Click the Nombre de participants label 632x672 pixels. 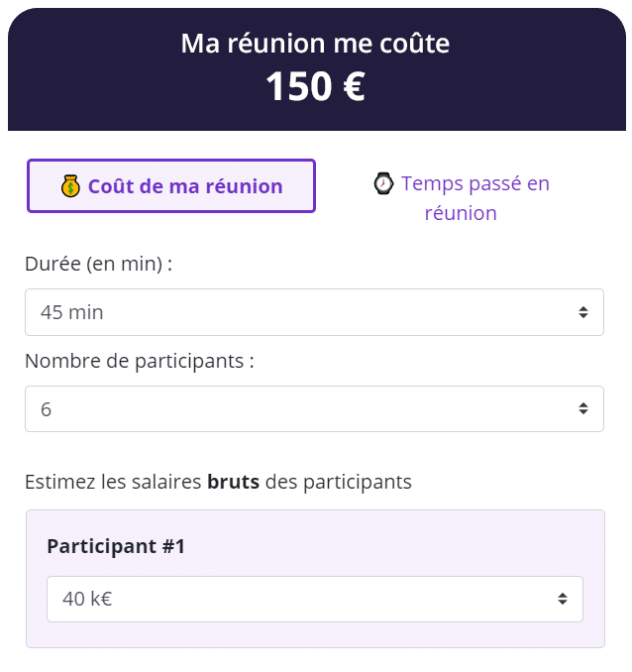140,361
